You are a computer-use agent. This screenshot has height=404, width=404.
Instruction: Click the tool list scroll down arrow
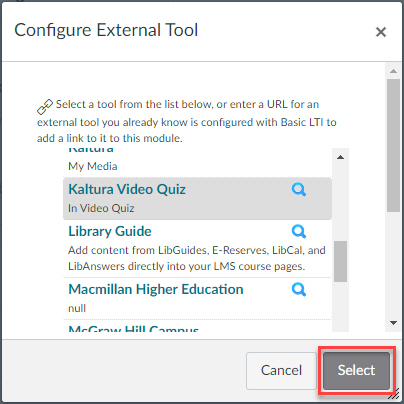coord(393,323)
